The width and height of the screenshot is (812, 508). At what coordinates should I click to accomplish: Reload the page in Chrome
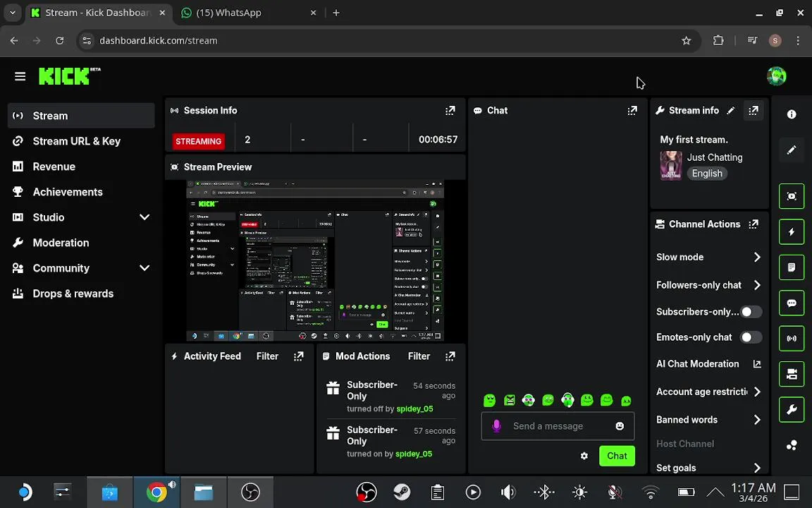point(59,40)
